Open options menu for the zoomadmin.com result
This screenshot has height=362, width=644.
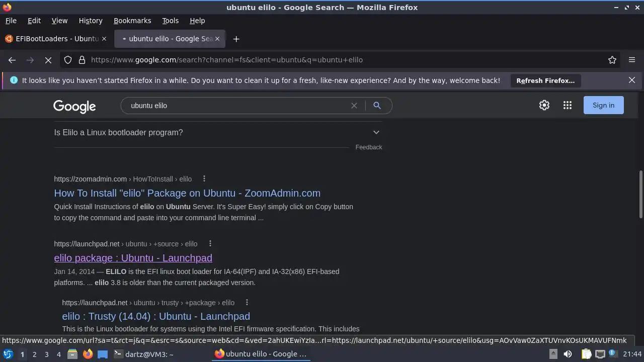click(204, 178)
